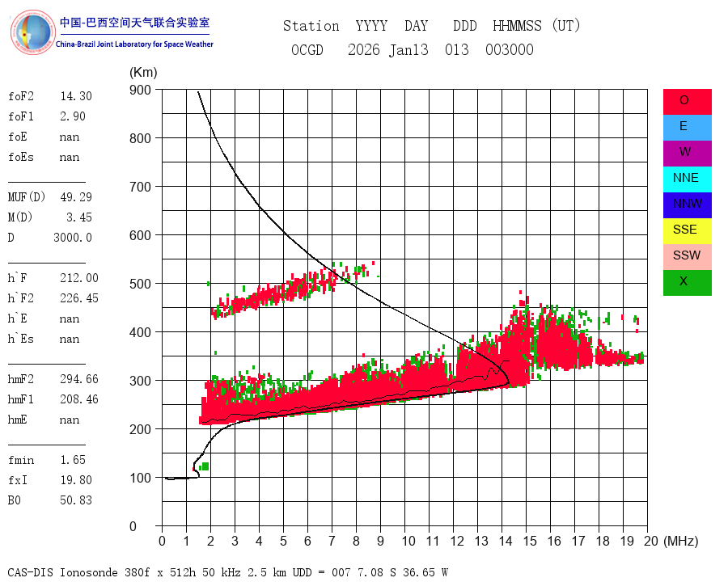The width and height of the screenshot is (728, 582).
Task: Click the Station header label
Action: click(311, 26)
